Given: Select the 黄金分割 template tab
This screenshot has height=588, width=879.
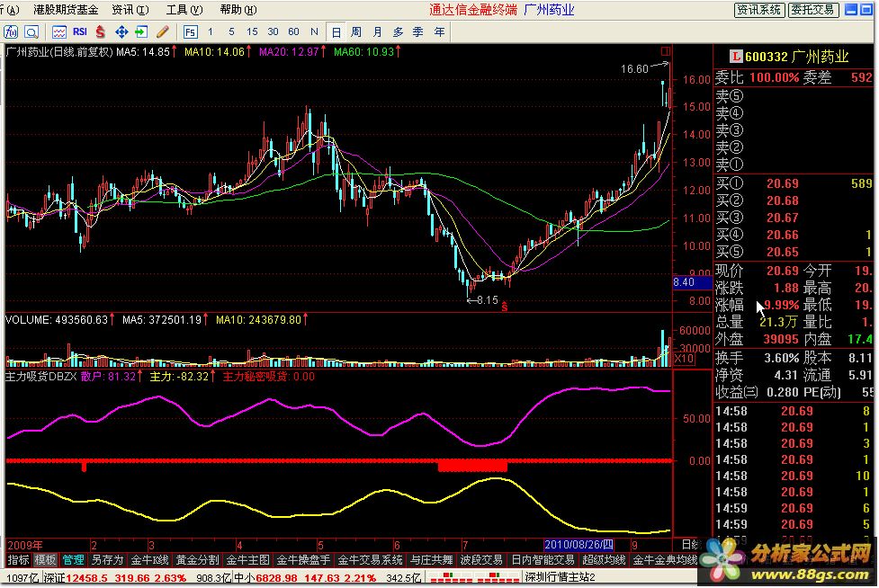Looking at the screenshot, I should (197, 559).
